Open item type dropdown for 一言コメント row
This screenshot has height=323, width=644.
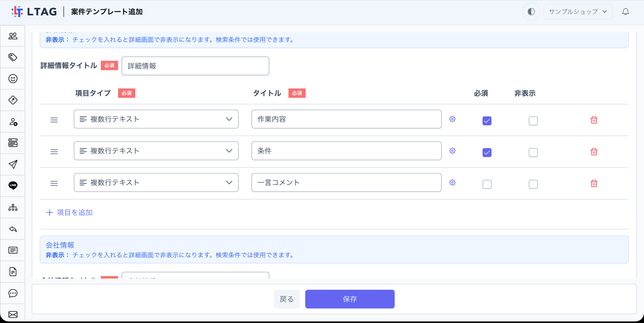coord(156,182)
